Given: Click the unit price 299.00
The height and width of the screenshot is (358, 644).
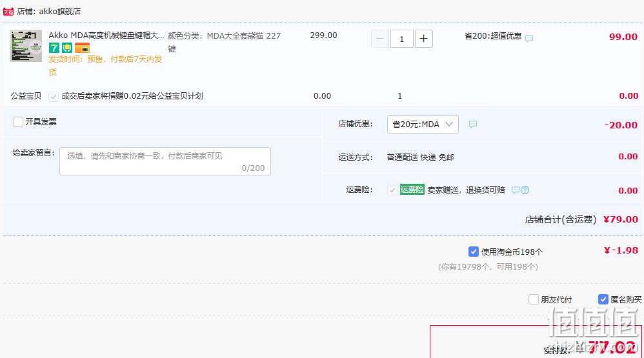Looking at the screenshot, I should coord(324,35).
